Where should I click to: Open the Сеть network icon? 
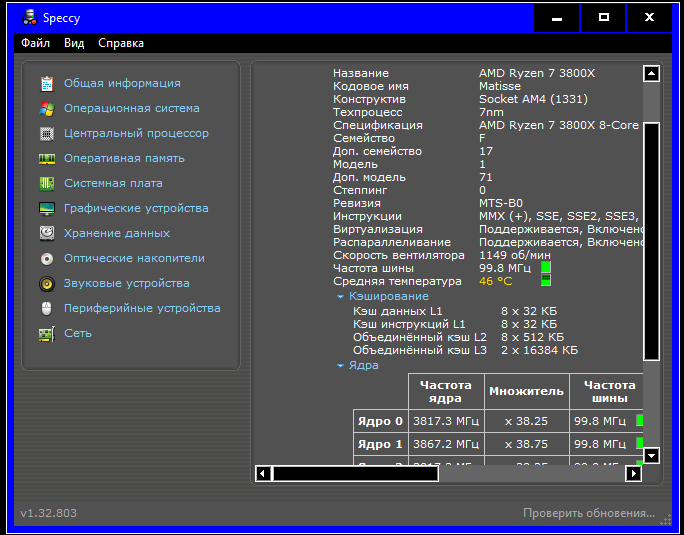[46, 333]
